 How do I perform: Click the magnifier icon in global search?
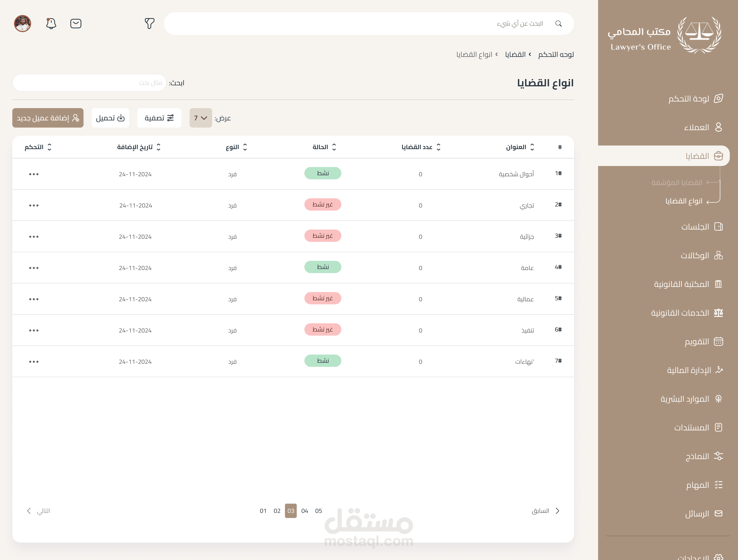pyautogui.click(x=558, y=24)
